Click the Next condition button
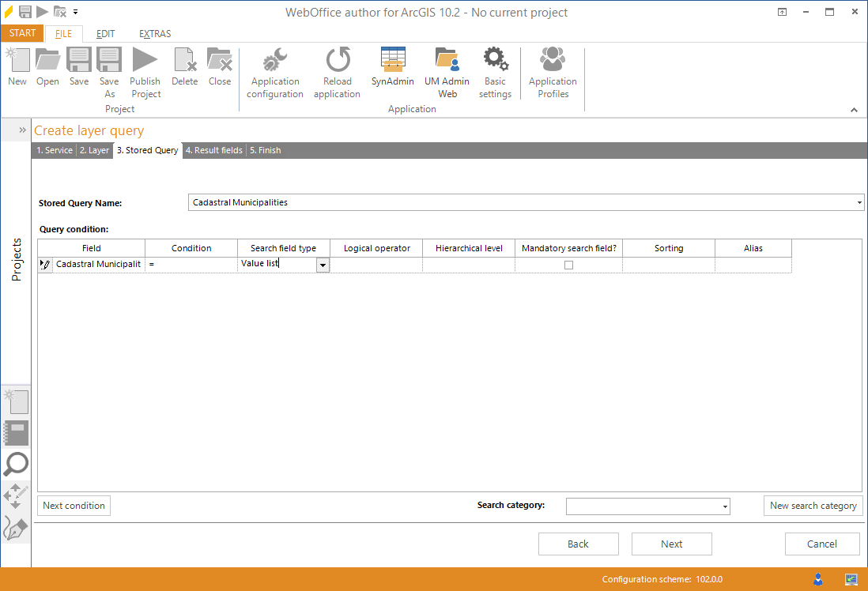The height and width of the screenshot is (591, 868). click(x=74, y=506)
